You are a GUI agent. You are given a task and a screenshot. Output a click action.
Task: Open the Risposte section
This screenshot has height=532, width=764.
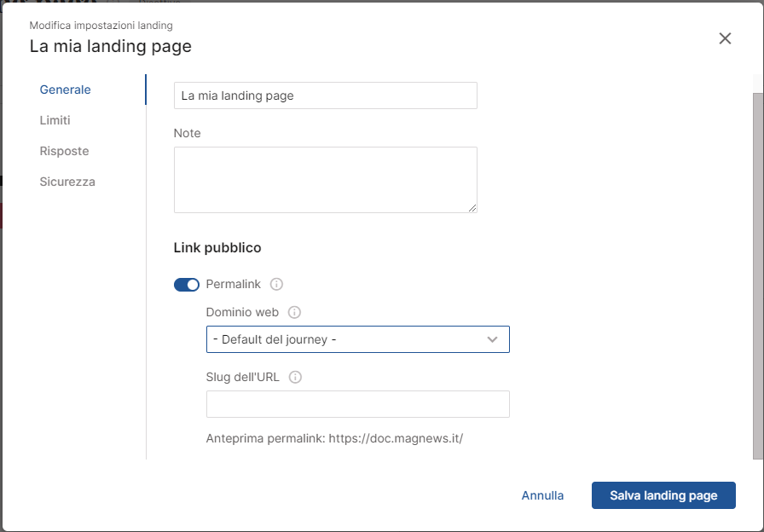[x=64, y=151]
